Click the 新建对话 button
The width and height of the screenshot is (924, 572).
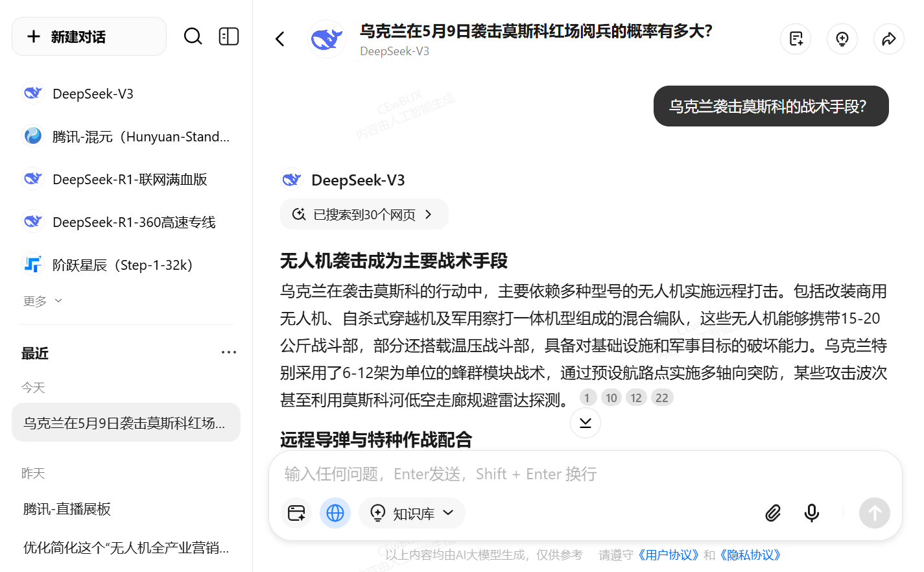pyautogui.click(x=89, y=36)
